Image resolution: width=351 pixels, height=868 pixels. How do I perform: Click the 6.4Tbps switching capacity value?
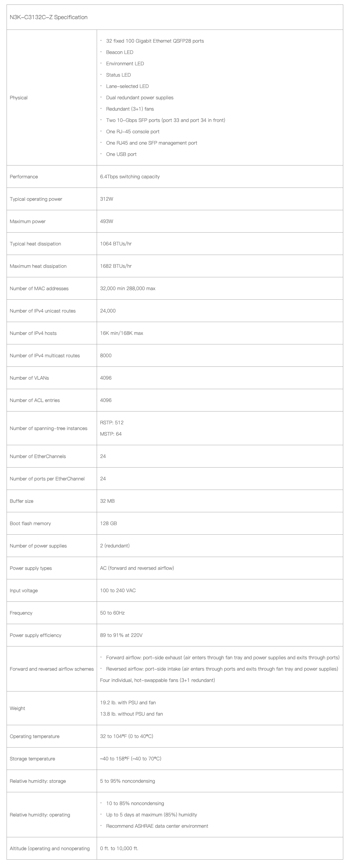130,177
